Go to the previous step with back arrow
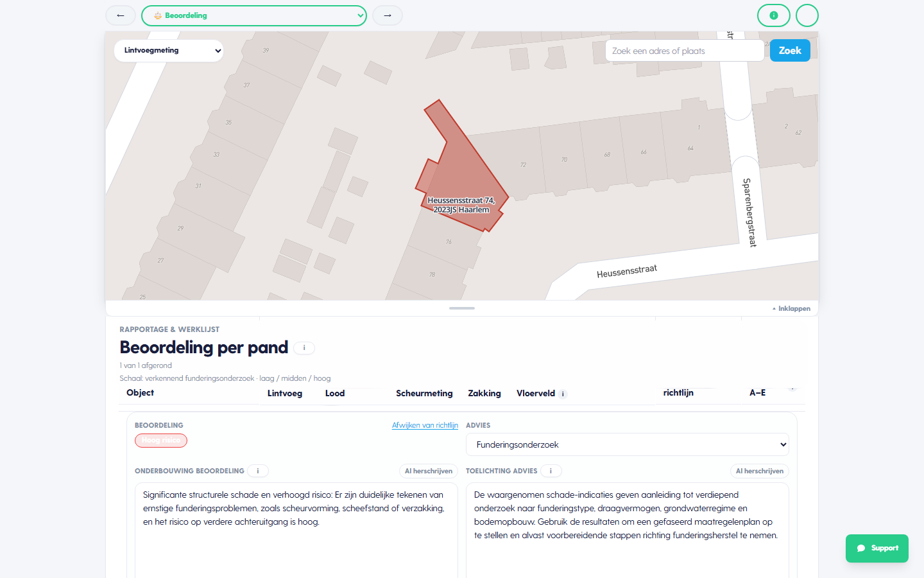924x578 pixels. pyautogui.click(x=121, y=15)
